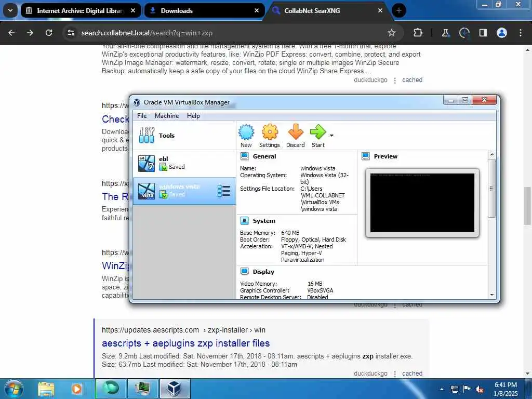
Task: Open the windows vista machine menu list icon
Action: click(x=224, y=191)
